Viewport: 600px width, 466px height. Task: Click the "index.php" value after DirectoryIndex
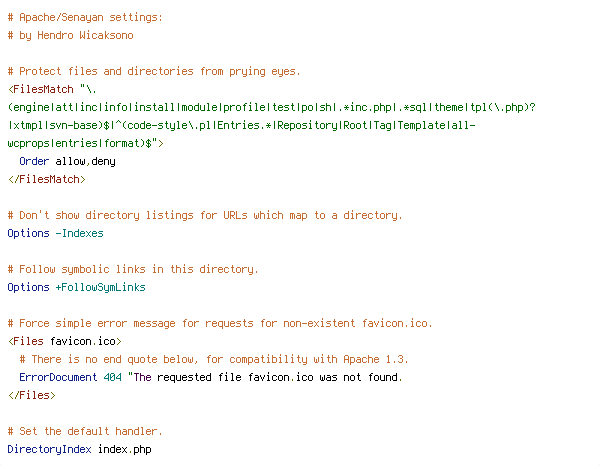click(124, 449)
